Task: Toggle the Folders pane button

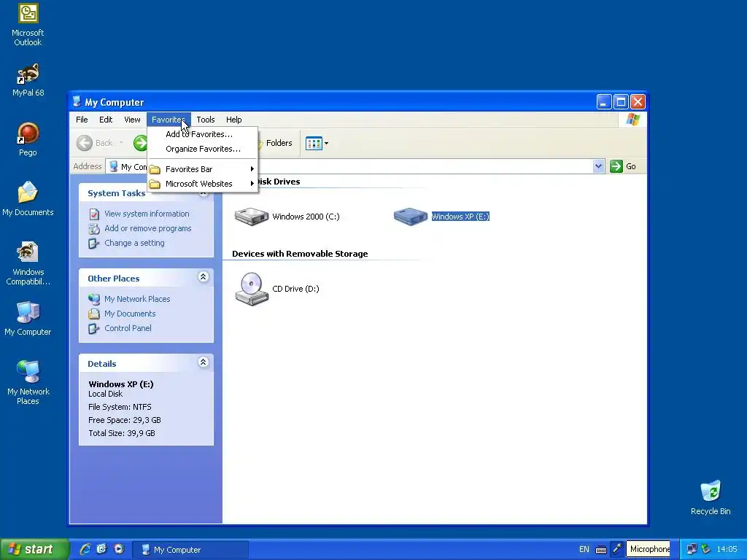Action: click(x=275, y=143)
